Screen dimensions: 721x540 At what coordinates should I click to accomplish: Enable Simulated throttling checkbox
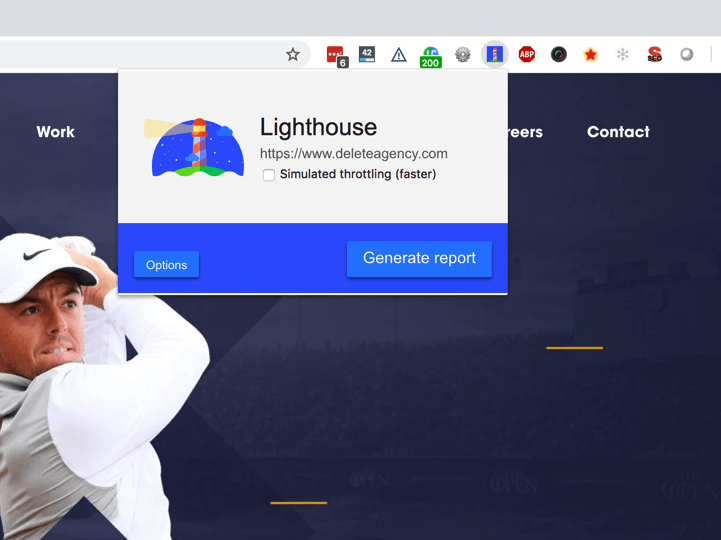(269, 175)
